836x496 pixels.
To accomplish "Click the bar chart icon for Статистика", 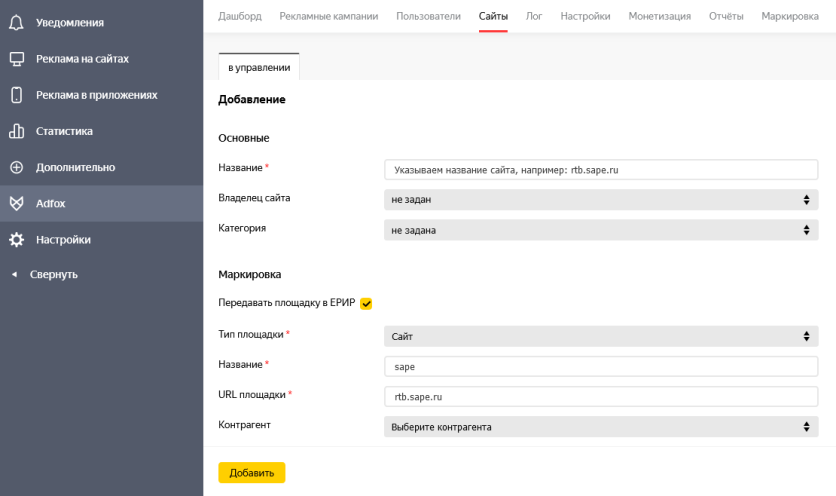I will pos(17,131).
